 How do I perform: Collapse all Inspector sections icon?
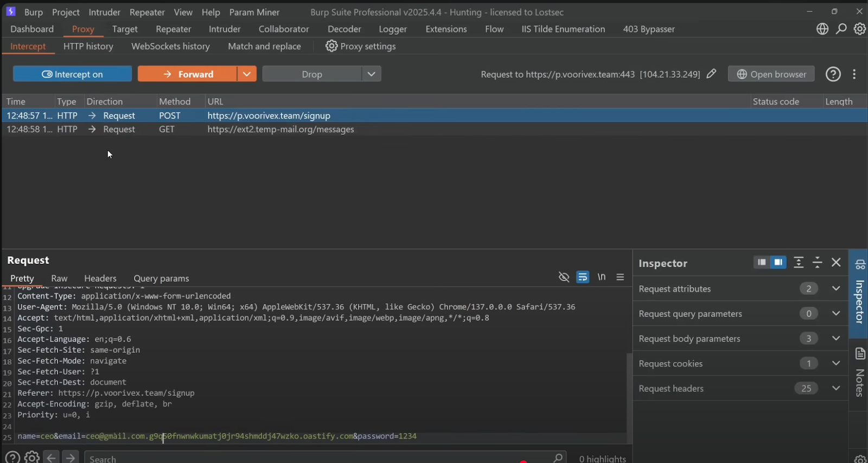[x=818, y=262]
